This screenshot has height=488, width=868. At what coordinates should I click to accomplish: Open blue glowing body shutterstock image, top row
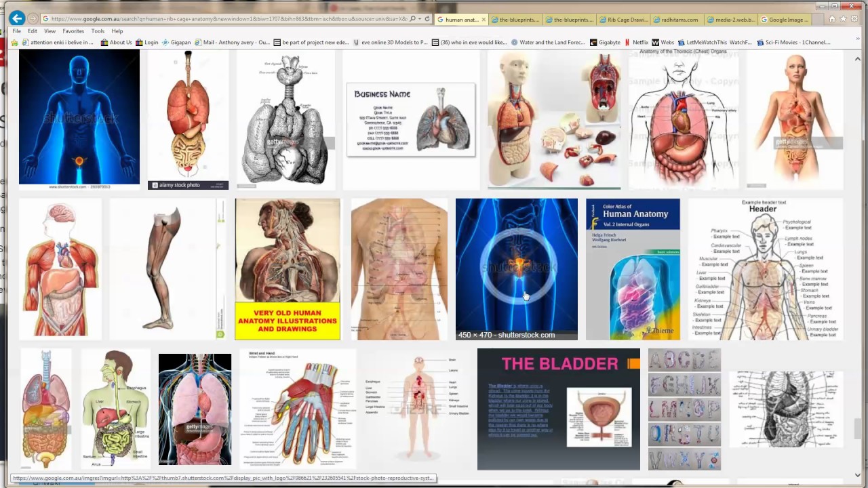79,117
